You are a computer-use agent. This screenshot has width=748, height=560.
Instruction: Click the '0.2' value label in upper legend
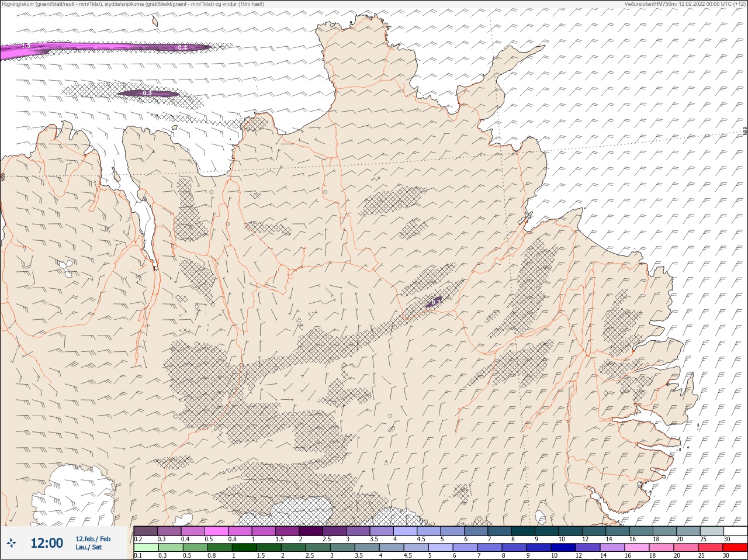click(x=138, y=539)
